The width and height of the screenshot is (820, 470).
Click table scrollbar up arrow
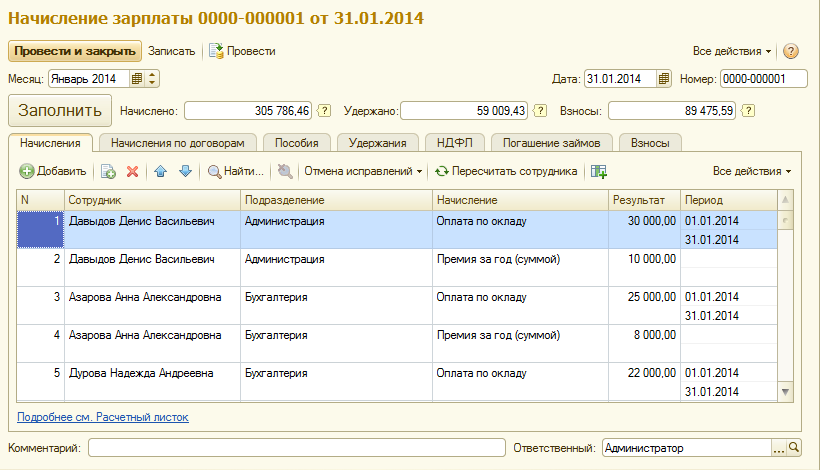pyautogui.click(x=785, y=200)
